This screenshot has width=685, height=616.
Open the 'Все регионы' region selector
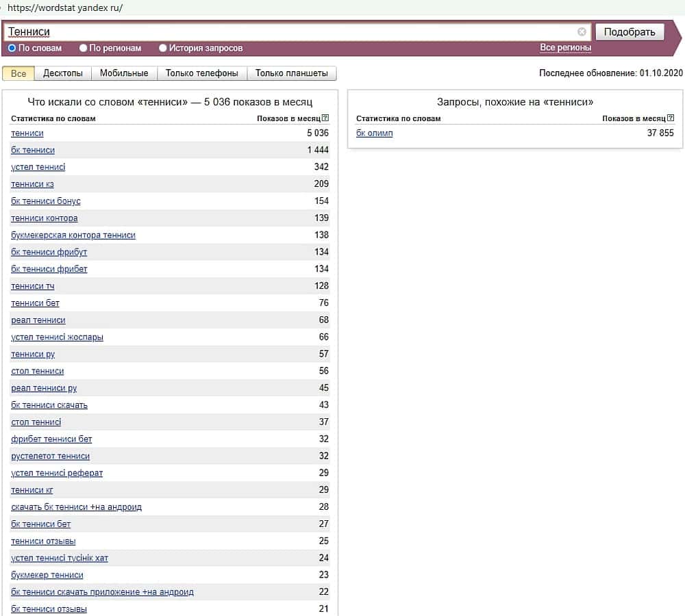565,48
